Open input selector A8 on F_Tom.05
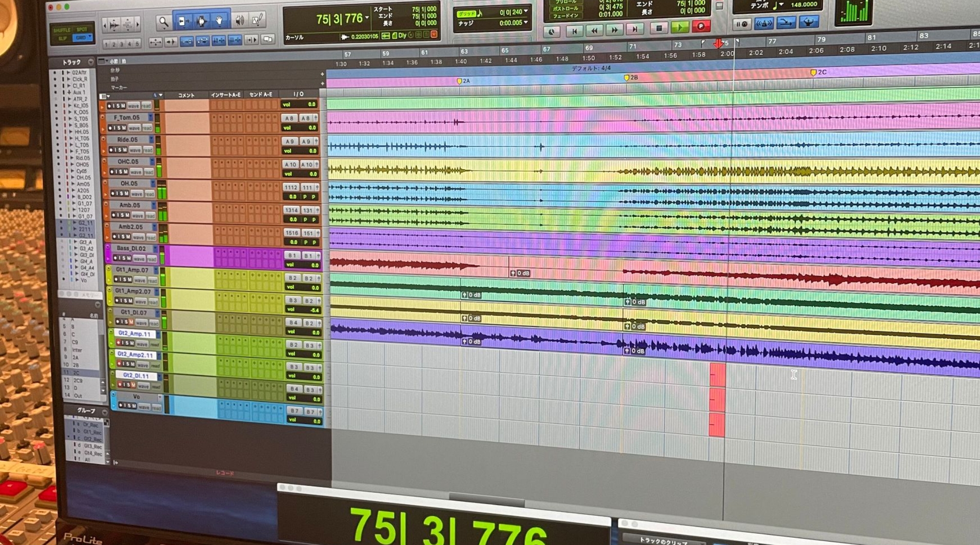Screen dimensions: 980x545 [x=289, y=118]
